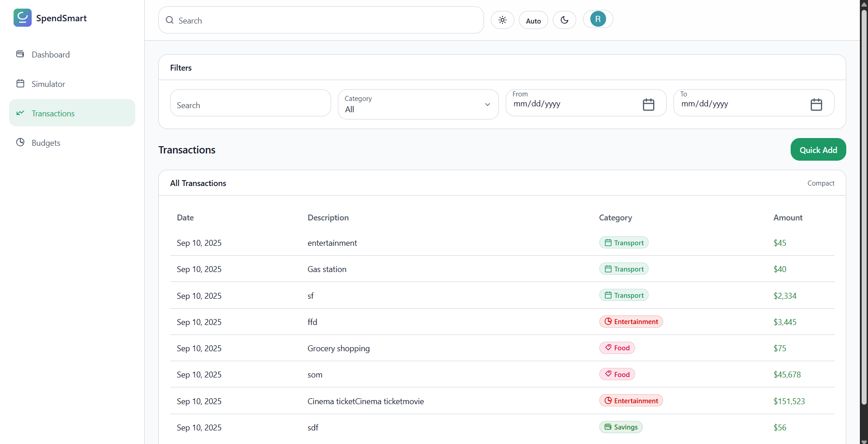Click the Filters panel heading
868x444 pixels.
[x=180, y=68]
